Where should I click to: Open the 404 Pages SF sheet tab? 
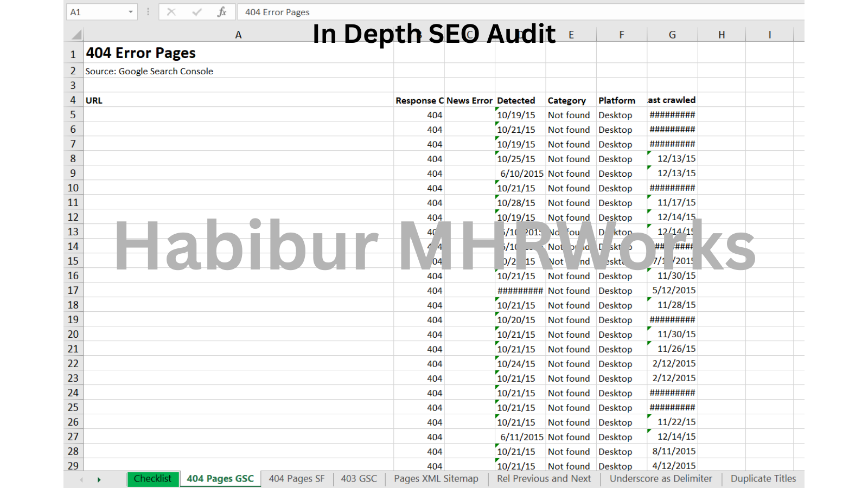(297, 479)
